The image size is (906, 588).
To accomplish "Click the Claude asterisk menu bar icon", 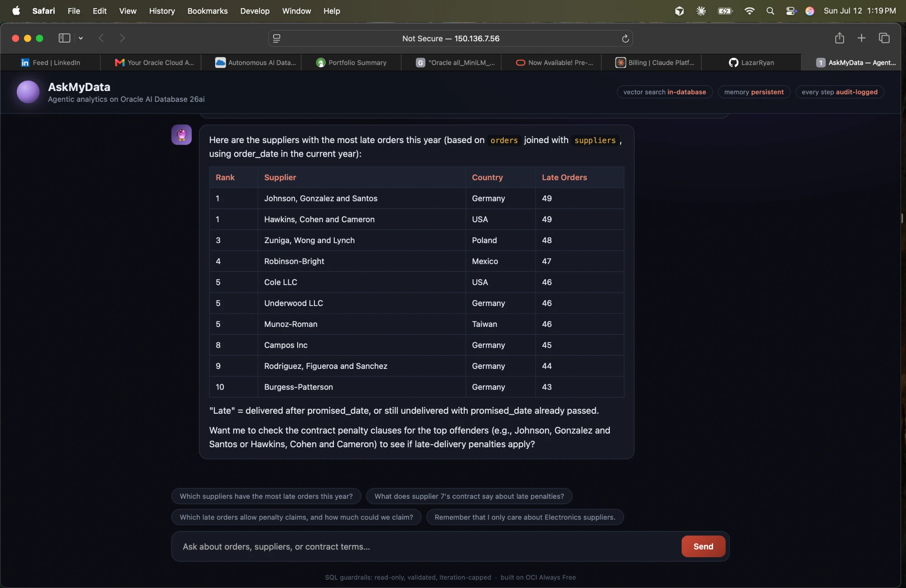I will pyautogui.click(x=701, y=11).
